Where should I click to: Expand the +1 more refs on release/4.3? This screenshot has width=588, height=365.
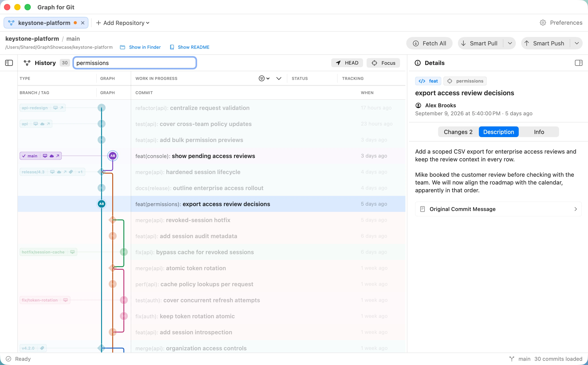tap(80, 172)
